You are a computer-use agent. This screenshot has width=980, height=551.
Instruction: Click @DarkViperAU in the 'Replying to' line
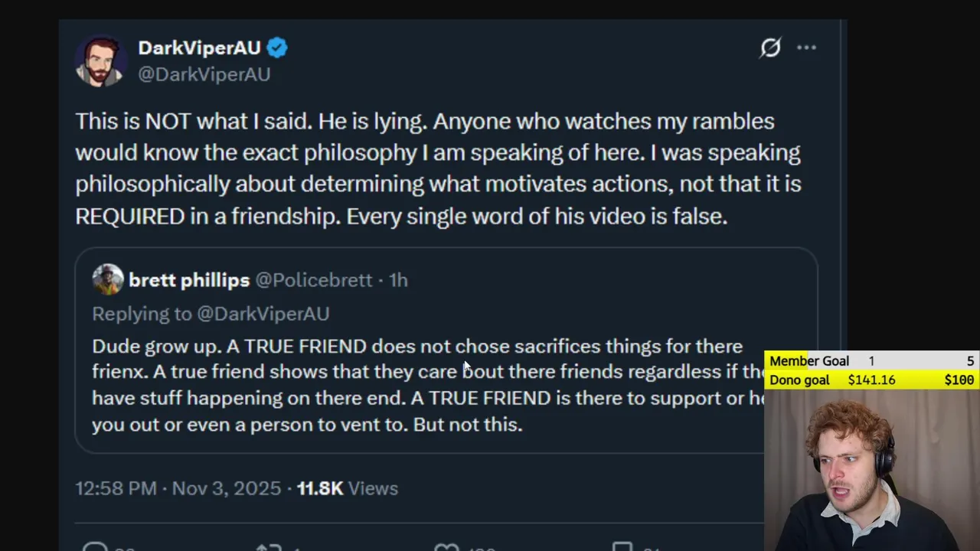pos(263,314)
